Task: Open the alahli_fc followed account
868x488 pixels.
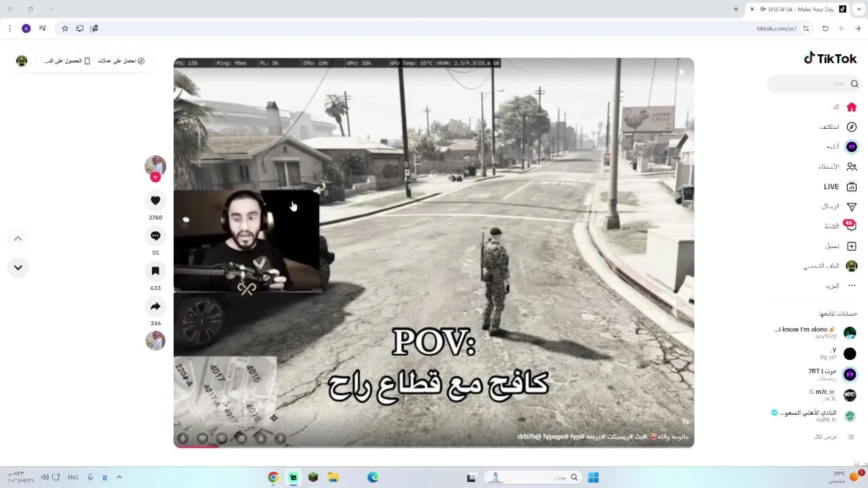Action: (814, 415)
